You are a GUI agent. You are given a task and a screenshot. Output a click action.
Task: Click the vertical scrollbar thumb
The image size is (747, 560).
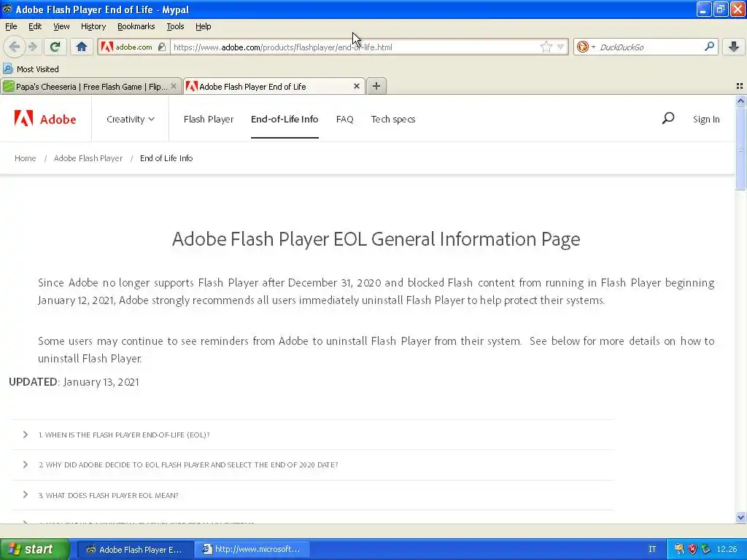coord(740,148)
